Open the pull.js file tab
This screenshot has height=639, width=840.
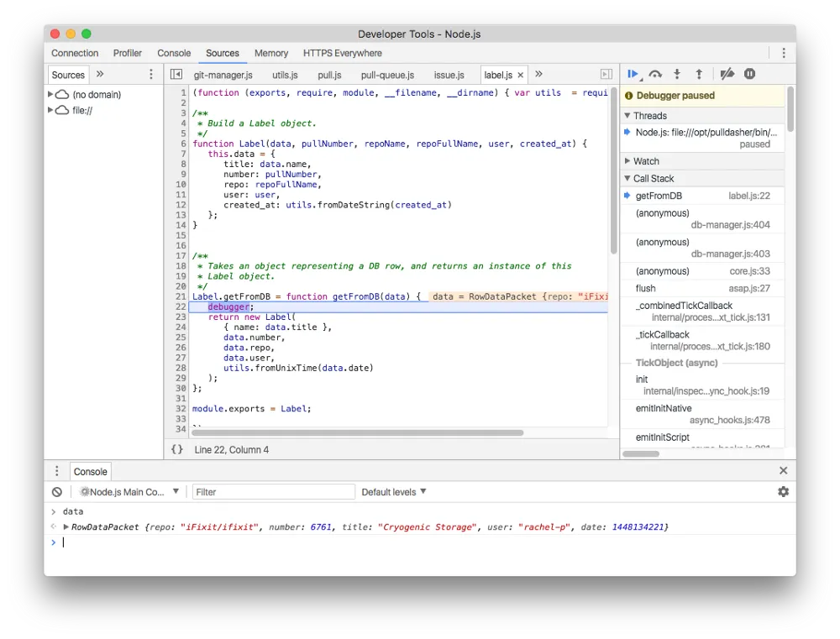click(329, 75)
